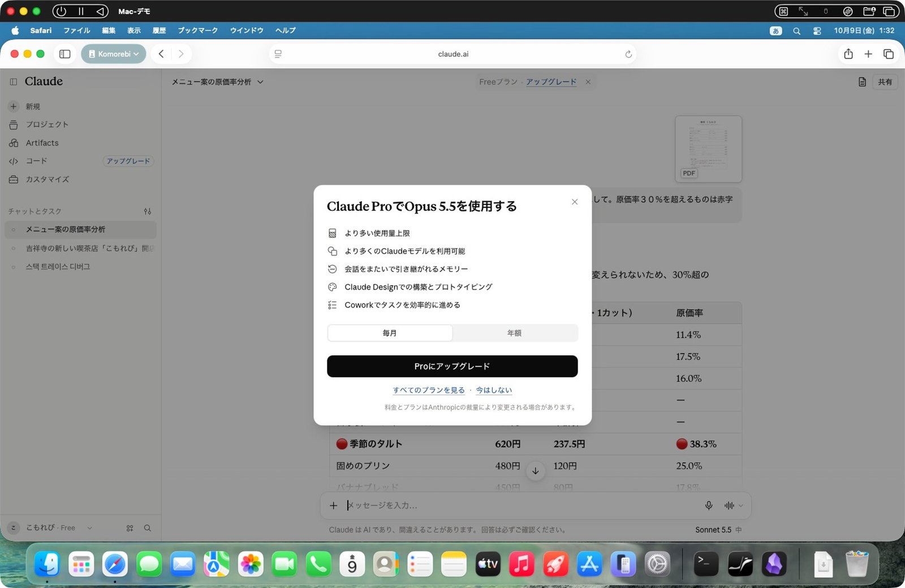The height and width of the screenshot is (588, 905).
Task: Click the アップグレード link in Free plan banner
Action: coord(551,82)
